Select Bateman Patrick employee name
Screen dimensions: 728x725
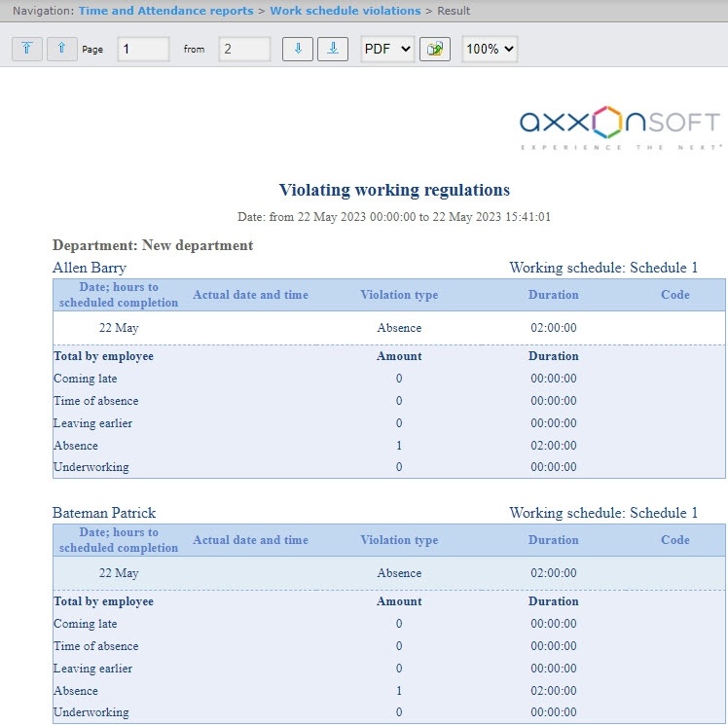tap(104, 513)
